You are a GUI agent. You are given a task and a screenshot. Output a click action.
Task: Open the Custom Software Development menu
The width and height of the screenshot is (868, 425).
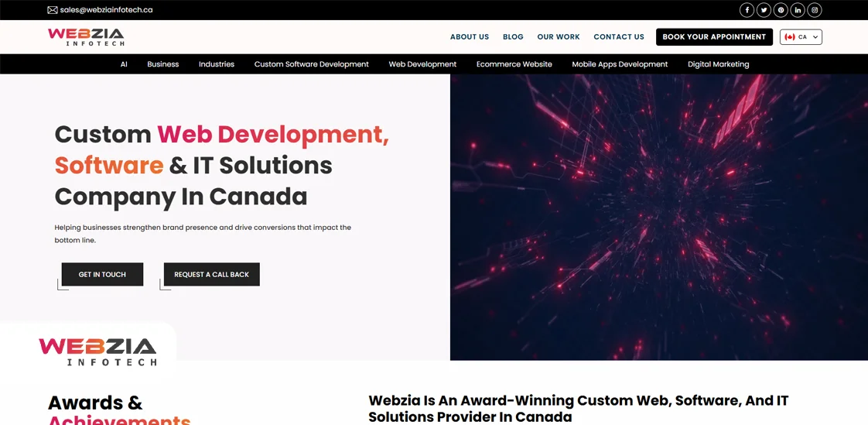pyautogui.click(x=311, y=64)
